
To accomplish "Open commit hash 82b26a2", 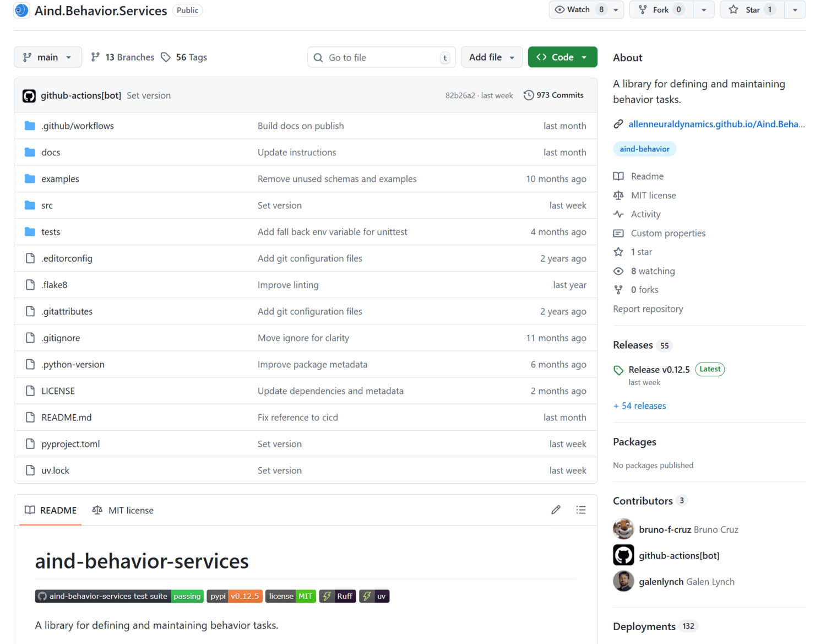I will 460,95.
